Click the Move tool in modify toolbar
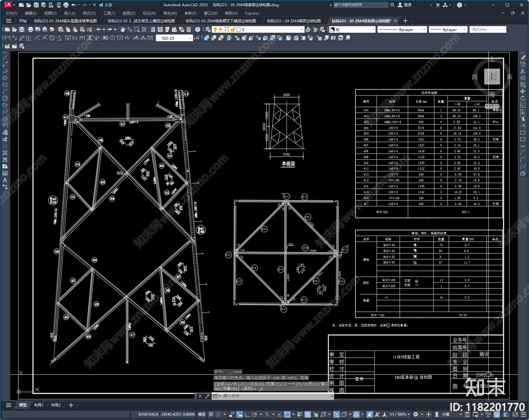 (x=523, y=91)
